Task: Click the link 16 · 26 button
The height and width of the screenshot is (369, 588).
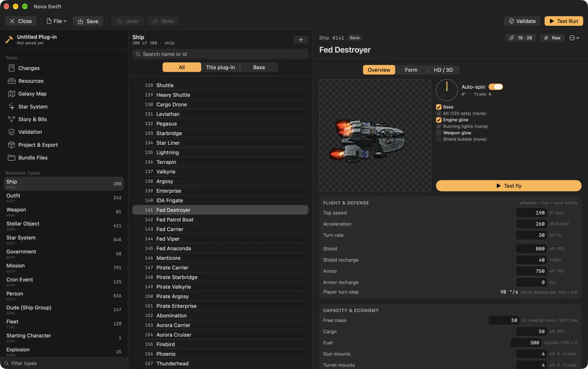Action: click(x=520, y=38)
